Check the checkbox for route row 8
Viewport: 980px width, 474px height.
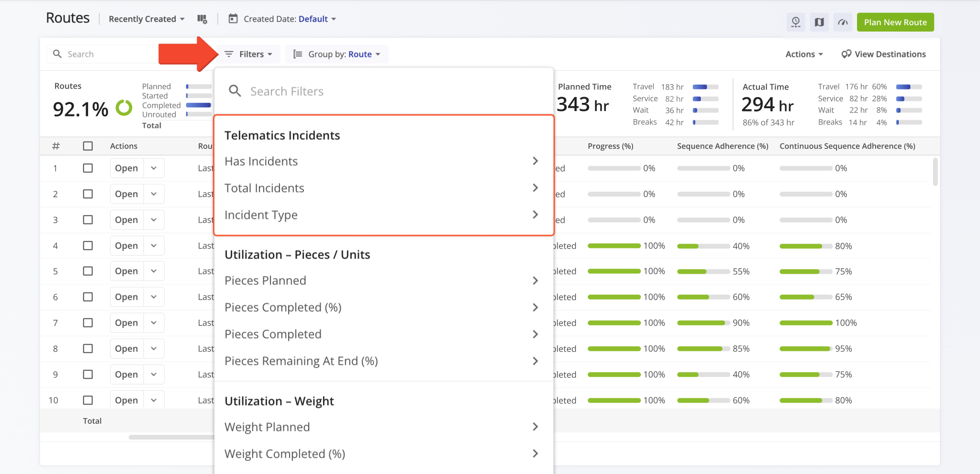88,349
